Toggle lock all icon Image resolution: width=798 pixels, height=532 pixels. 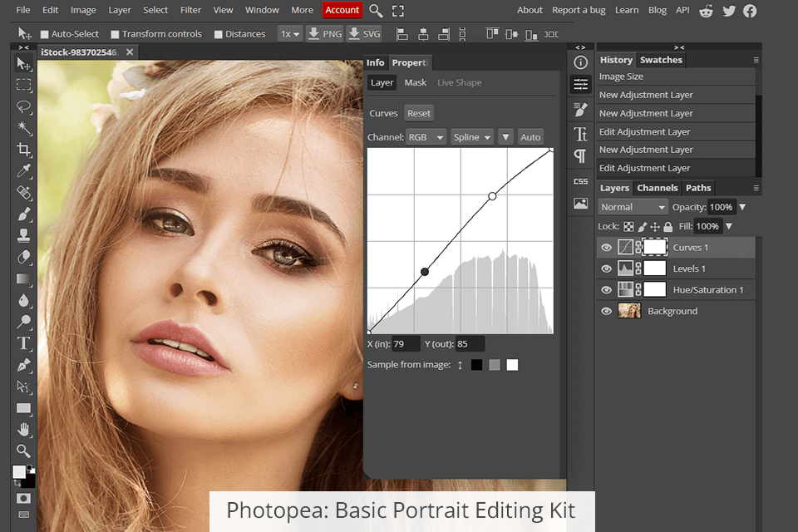668,227
